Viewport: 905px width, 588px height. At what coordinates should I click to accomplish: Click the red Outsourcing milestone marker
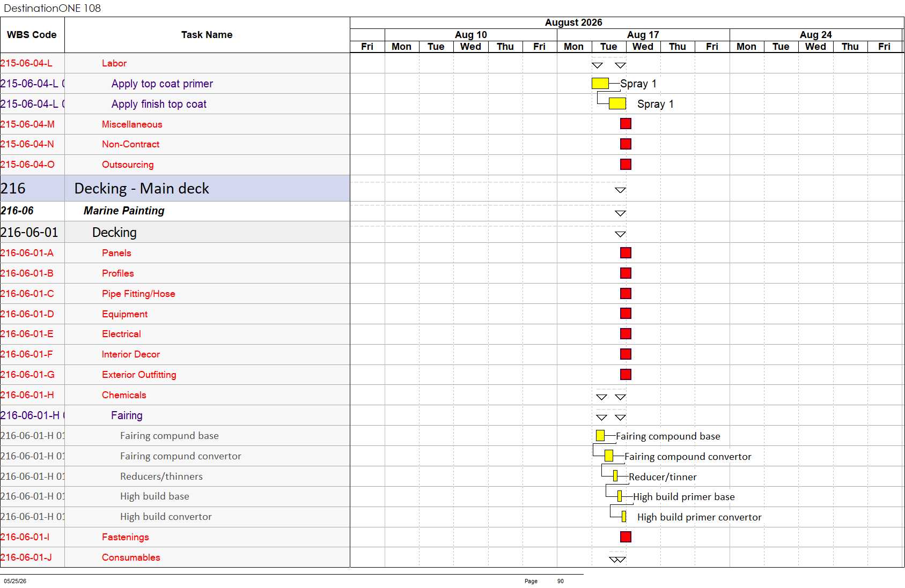point(626,165)
